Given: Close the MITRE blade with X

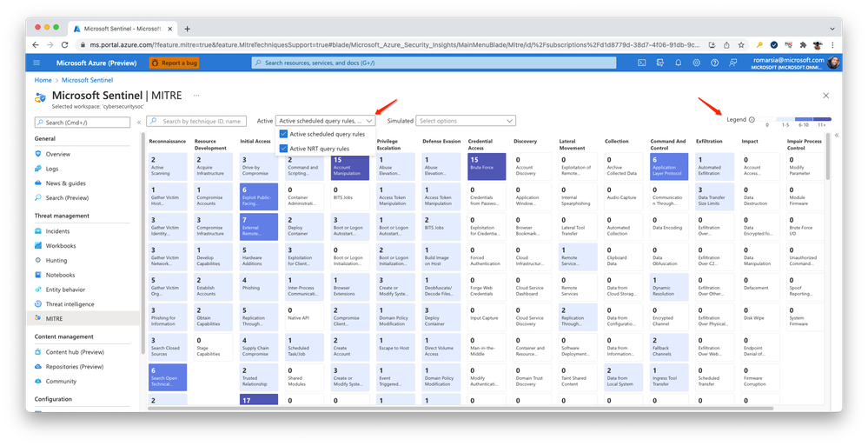Looking at the screenshot, I should pos(826,96).
